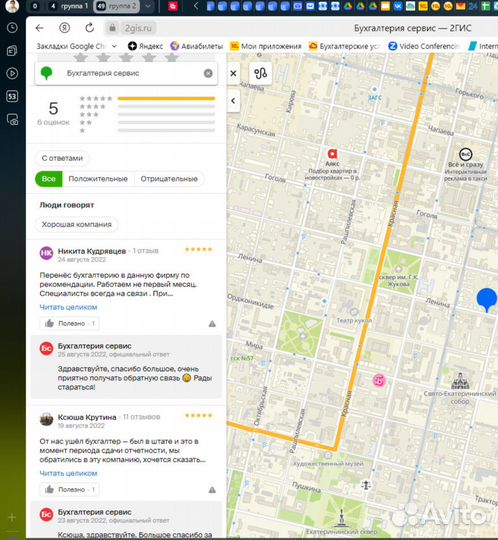Collapse side panel with chevron arrow
498x540 pixels.
(233, 101)
